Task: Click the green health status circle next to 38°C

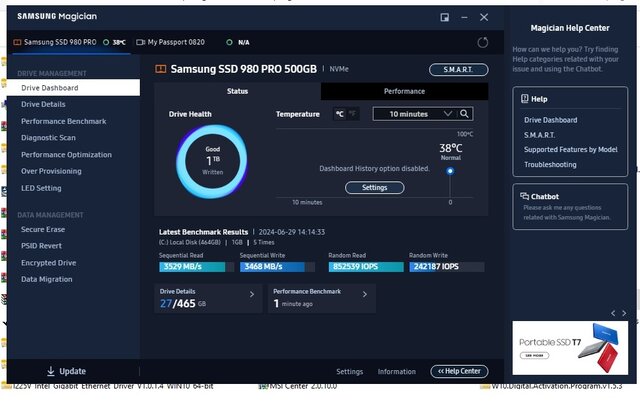Action: [x=106, y=42]
